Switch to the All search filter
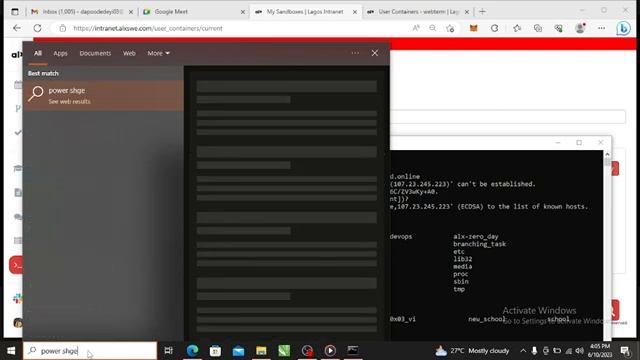The width and height of the screenshot is (640, 360). coord(38,53)
